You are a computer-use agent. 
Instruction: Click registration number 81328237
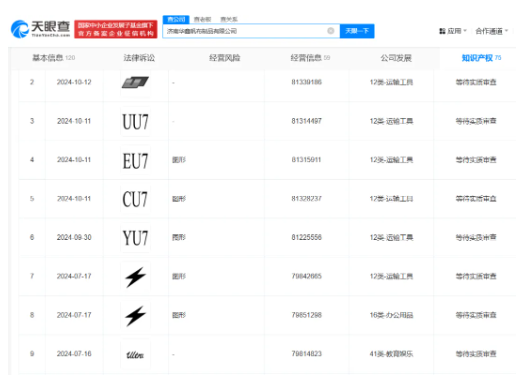pos(307,199)
